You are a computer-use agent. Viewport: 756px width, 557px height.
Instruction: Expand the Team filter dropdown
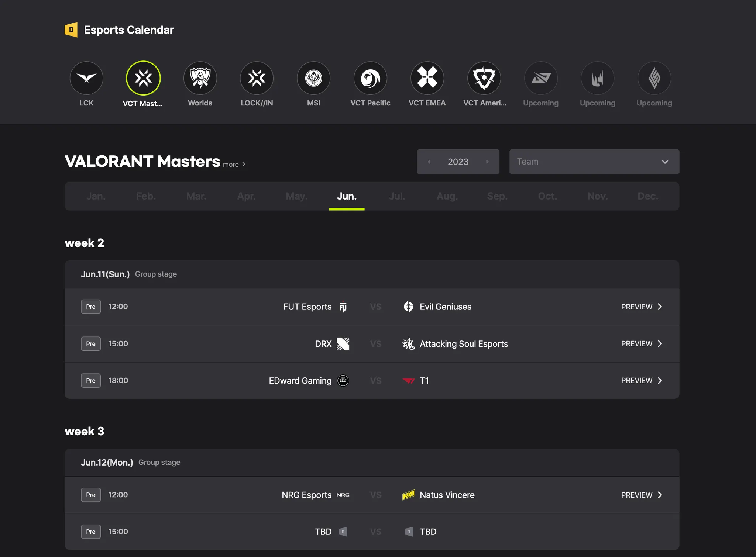[x=594, y=162]
